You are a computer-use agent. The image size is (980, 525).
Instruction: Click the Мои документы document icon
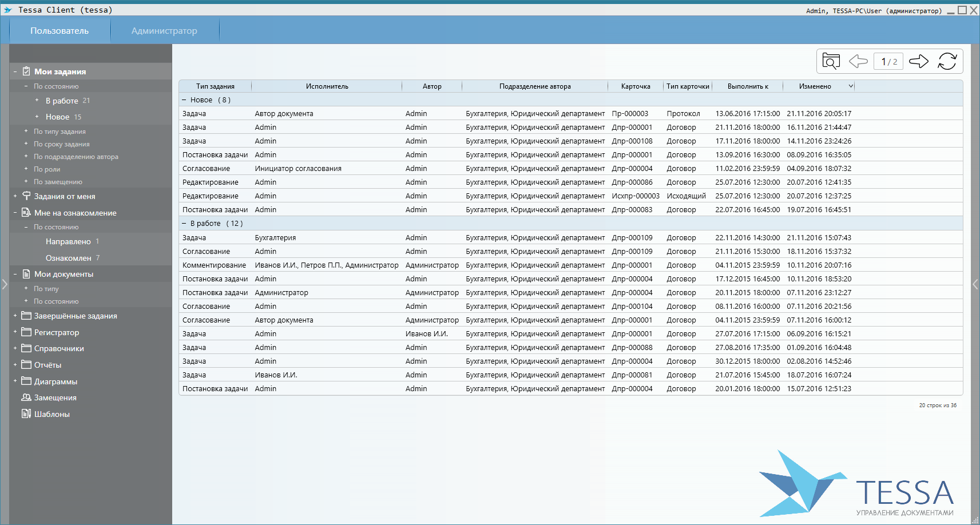pyautogui.click(x=26, y=274)
